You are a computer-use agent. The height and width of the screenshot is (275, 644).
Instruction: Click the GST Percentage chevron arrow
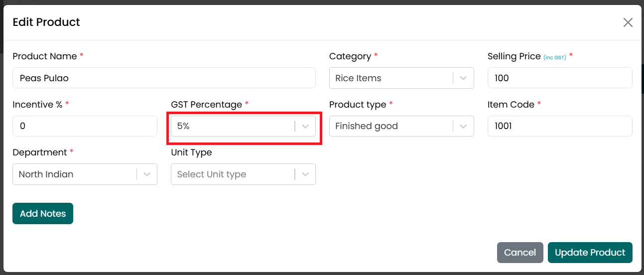click(305, 127)
